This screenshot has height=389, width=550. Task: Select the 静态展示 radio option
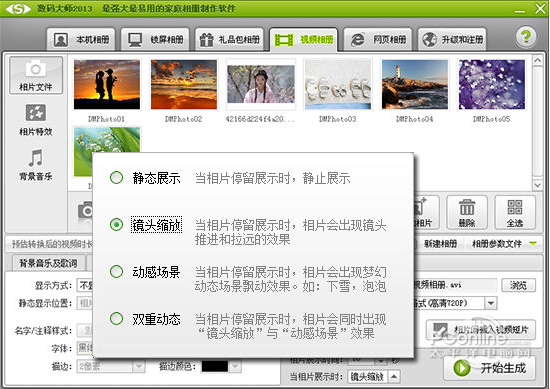116,177
